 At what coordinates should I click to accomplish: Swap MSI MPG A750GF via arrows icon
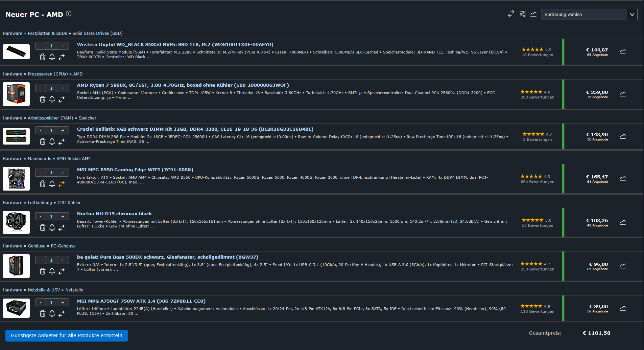[62, 314]
